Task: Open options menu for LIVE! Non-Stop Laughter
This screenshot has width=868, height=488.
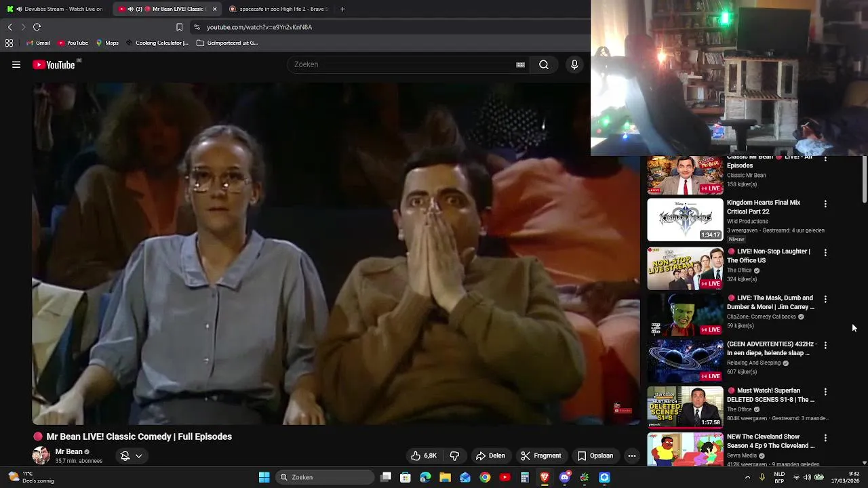Action: pyautogui.click(x=825, y=252)
